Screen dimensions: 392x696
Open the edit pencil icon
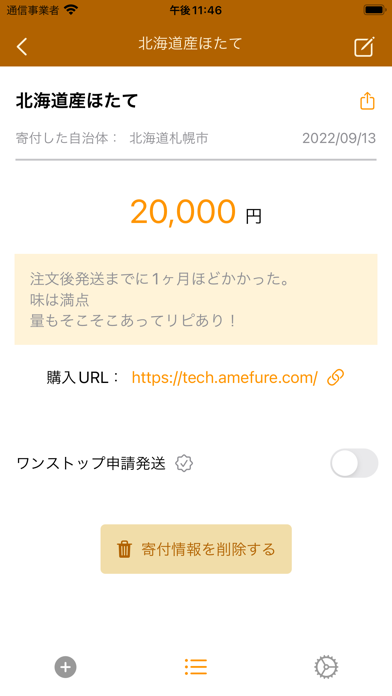pos(364,46)
